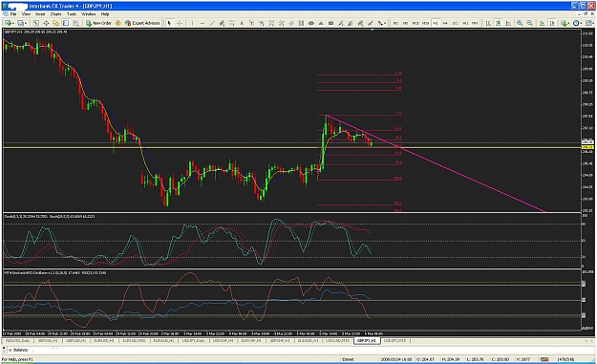597x364 pixels.
Task: Switch timeframe to M5
Action: 406,23
